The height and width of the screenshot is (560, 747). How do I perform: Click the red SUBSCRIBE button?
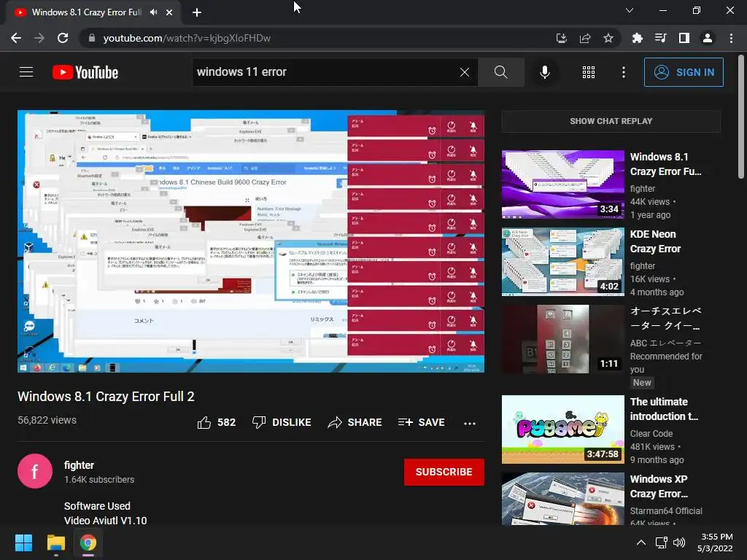coord(444,472)
